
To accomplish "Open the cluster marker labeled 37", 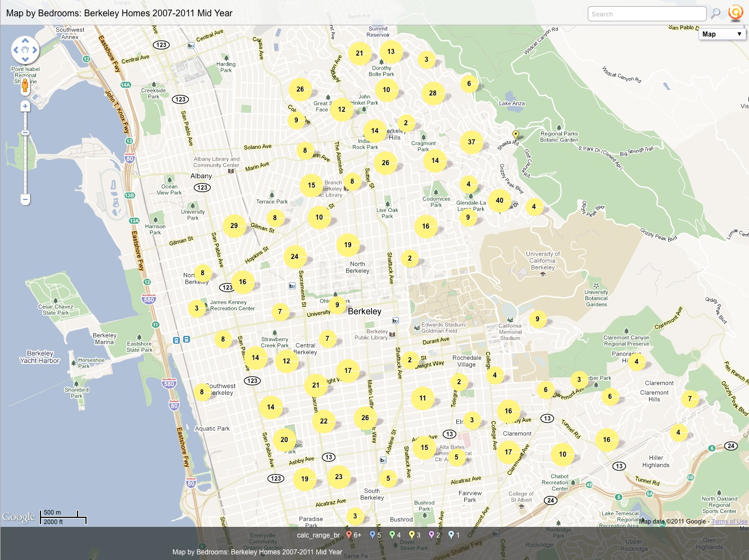I will (471, 142).
